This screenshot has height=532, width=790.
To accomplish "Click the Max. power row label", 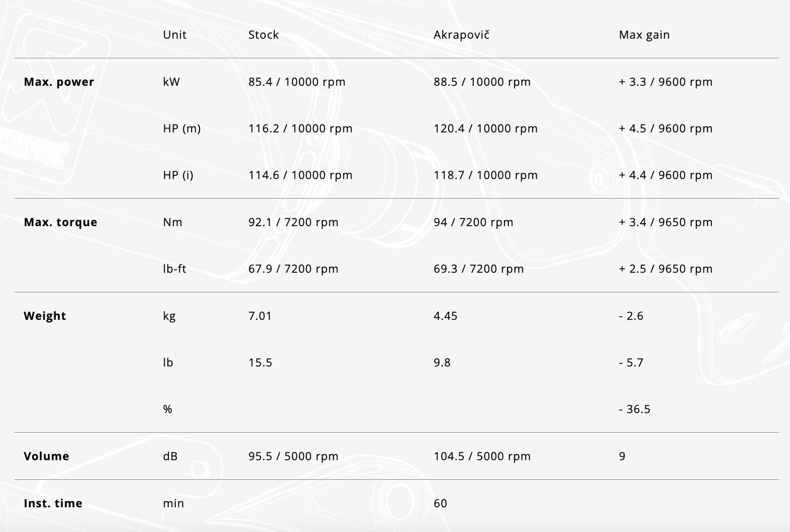I will [x=59, y=82].
